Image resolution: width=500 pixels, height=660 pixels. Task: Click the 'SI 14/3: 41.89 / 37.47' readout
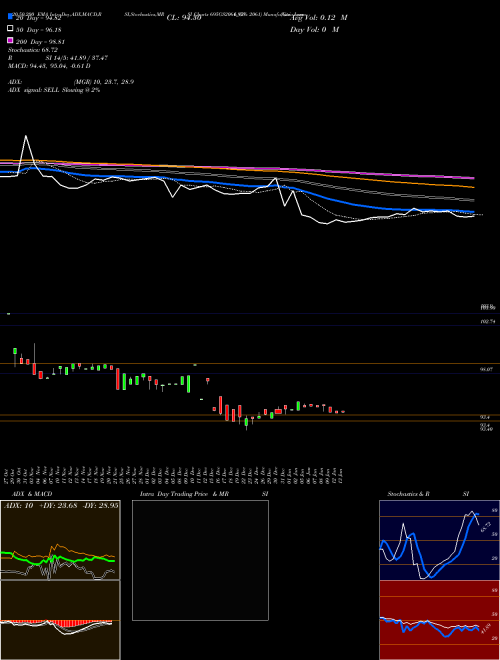click(x=77, y=58)
